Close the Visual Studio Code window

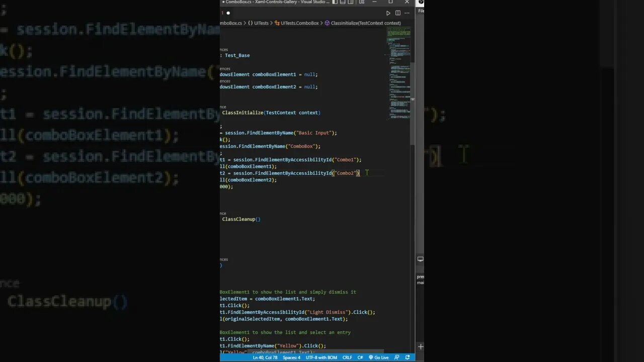[407, 2]
